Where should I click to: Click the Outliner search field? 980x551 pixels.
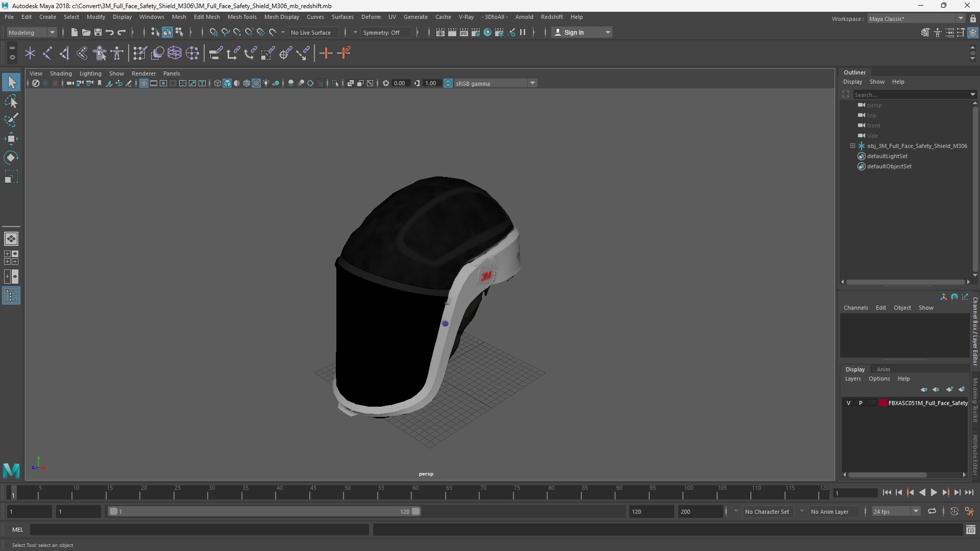[x=912, y=94]
